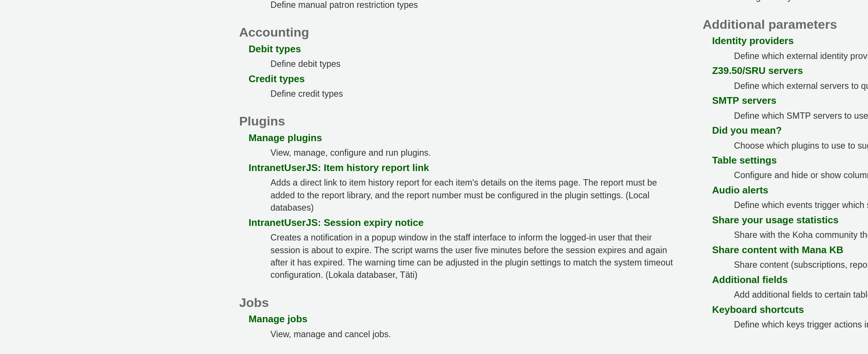868x354 pixels.
Task: Click the Additional parameters heading
Action: (x=769, y=25)
